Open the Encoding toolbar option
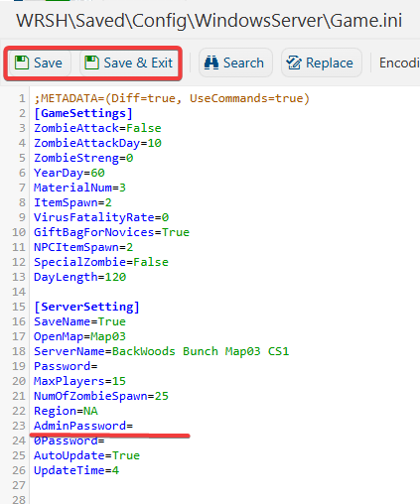This screenshot has height=504, width=420. 399,63
